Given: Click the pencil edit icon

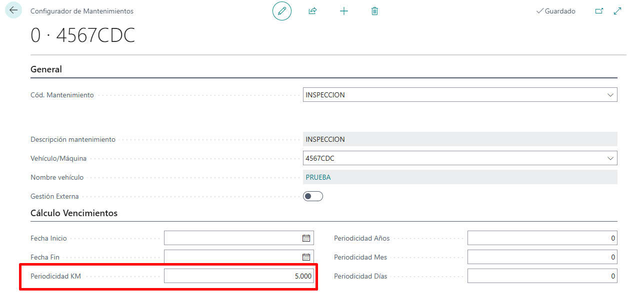Looking at the screenshot, I should pyautogui.click(x=282, y=11).
